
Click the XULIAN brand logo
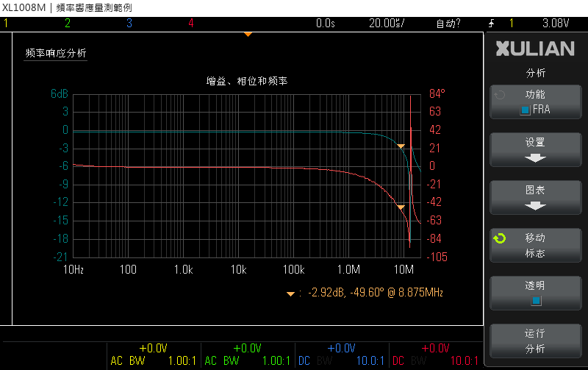[536, 49]
